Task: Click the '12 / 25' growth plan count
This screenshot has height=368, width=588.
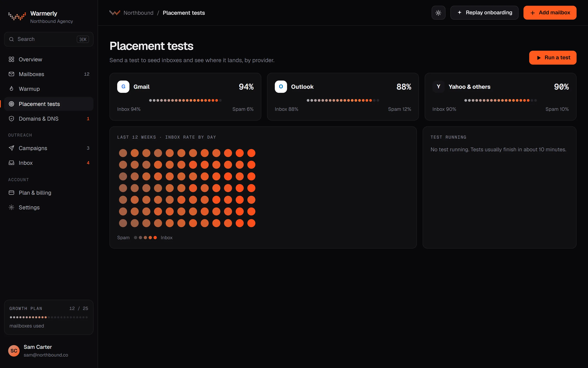Action: [x=79, y=308]
